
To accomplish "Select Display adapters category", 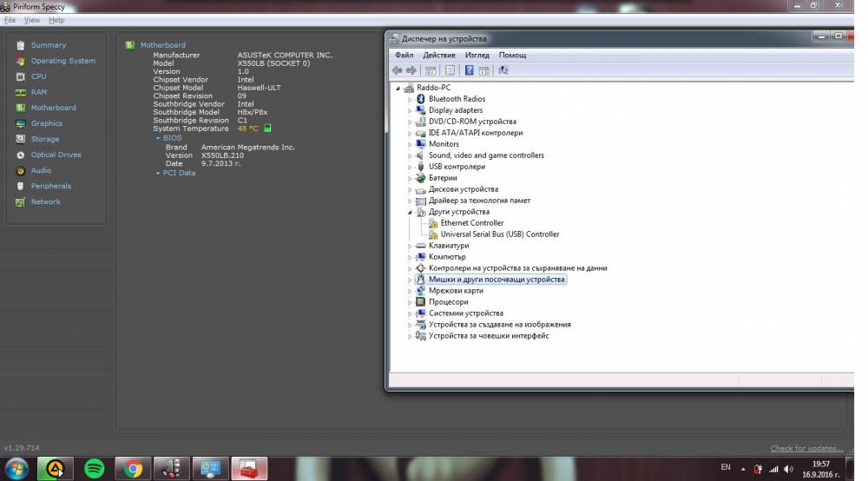I will tap(456, 110).
